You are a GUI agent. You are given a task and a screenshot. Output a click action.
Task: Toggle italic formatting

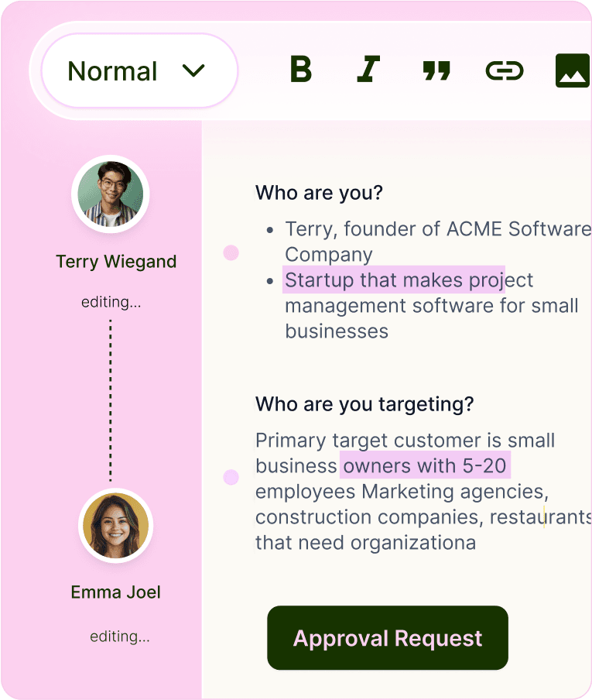368,70
